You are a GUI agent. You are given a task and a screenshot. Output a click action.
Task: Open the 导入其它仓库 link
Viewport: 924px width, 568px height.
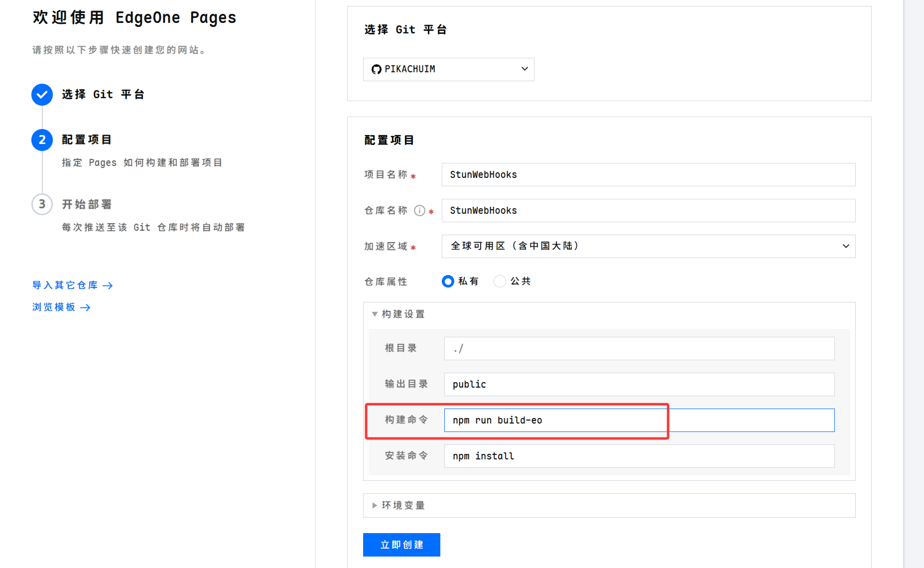(x=73, y=285)
